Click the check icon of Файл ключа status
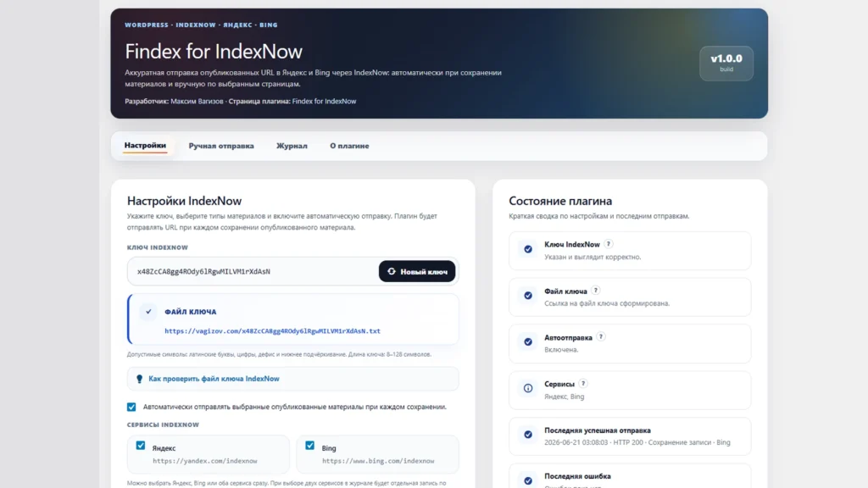 click(x=528, y=296)
